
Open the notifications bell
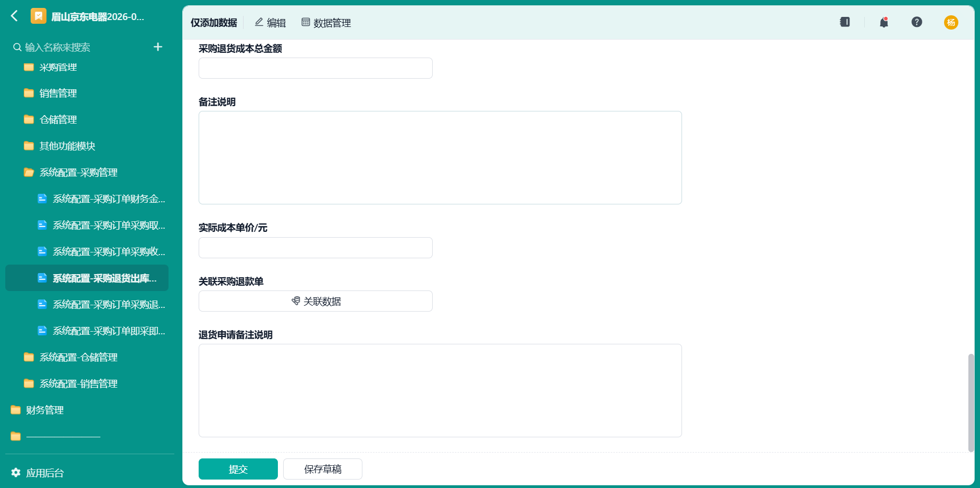click(884, 22)
